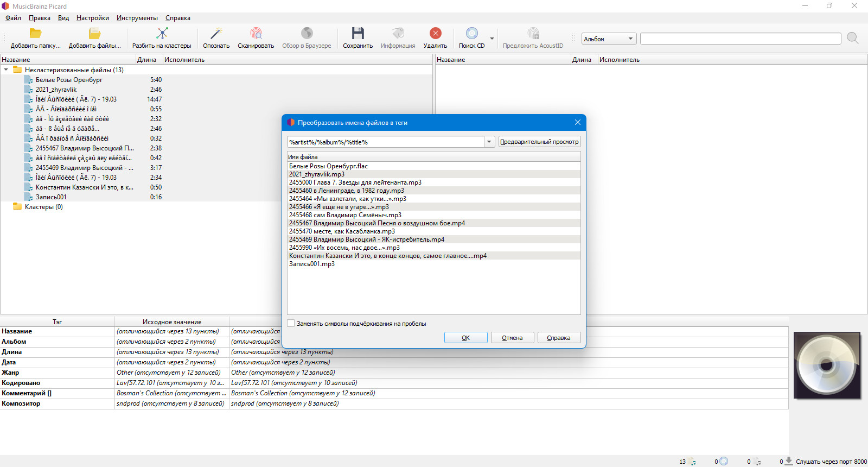The image size is (868, 467).
Task: Select the Запись001 file in the tree
Action: click(51, 197)
